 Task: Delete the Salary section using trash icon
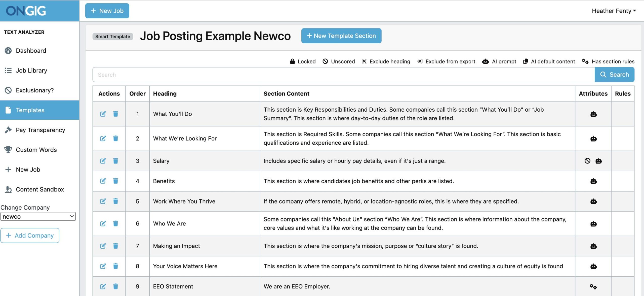pos(115,160)
